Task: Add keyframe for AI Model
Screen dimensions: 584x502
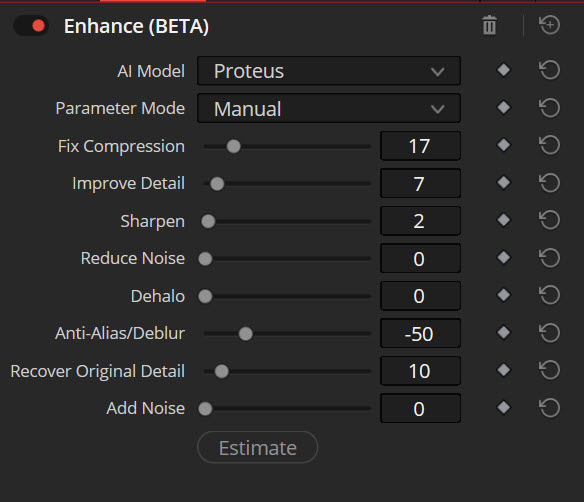Action: pos(504,70)
